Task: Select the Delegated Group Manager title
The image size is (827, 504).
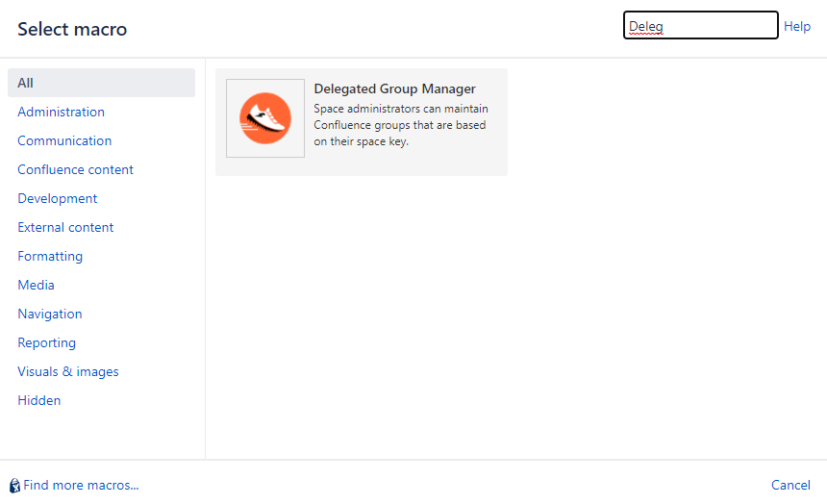Action: click(x=394, y=88)
